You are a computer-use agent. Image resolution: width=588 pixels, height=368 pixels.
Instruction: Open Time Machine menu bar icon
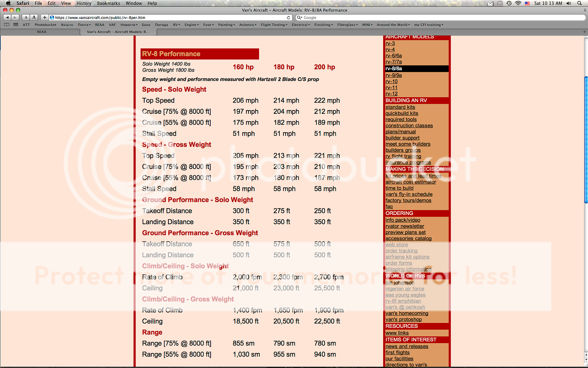click(509, 3)
